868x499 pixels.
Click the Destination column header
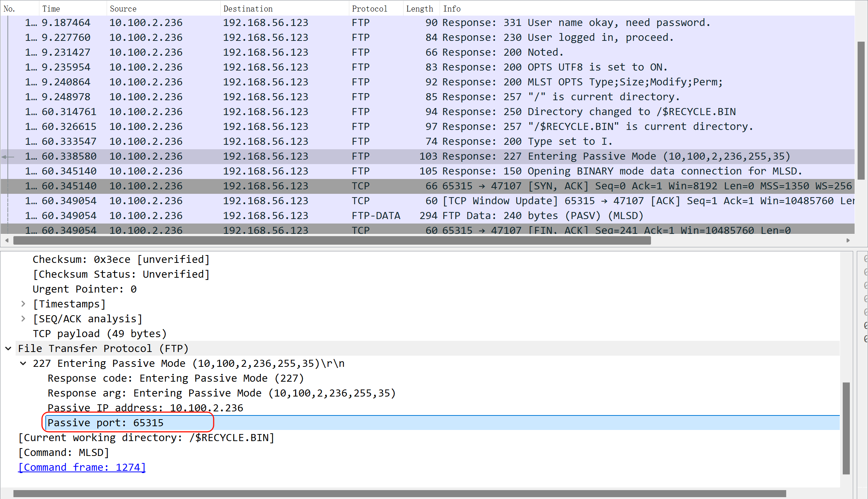[x=248, y=9]
